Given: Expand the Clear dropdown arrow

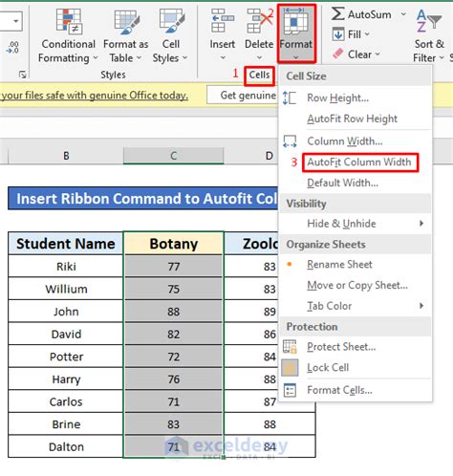Looking at the screenshot, I should [377, 54].
